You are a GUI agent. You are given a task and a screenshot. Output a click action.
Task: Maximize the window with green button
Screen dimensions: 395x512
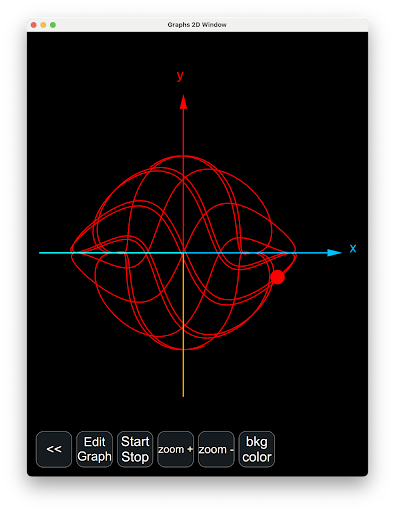click(x=53, y=25)
